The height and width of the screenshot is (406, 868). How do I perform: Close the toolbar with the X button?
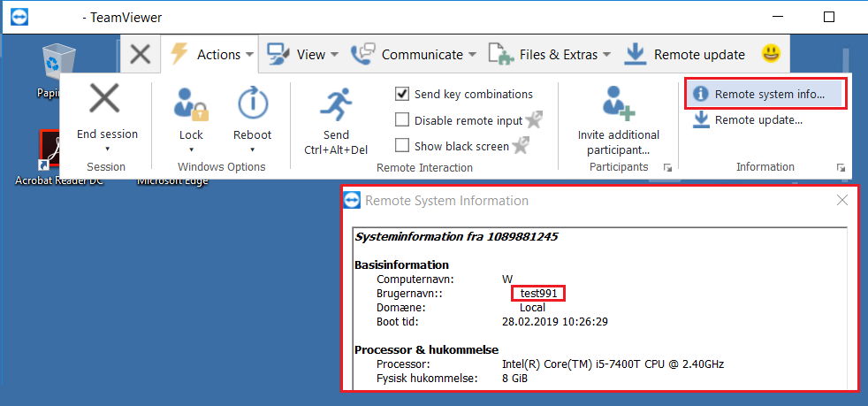coord(141,54)
